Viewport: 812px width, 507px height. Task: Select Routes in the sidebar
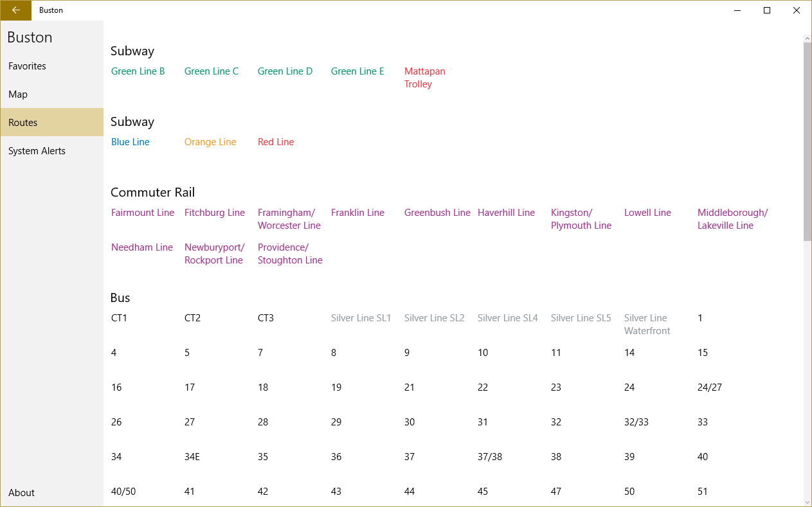(23, 123)
